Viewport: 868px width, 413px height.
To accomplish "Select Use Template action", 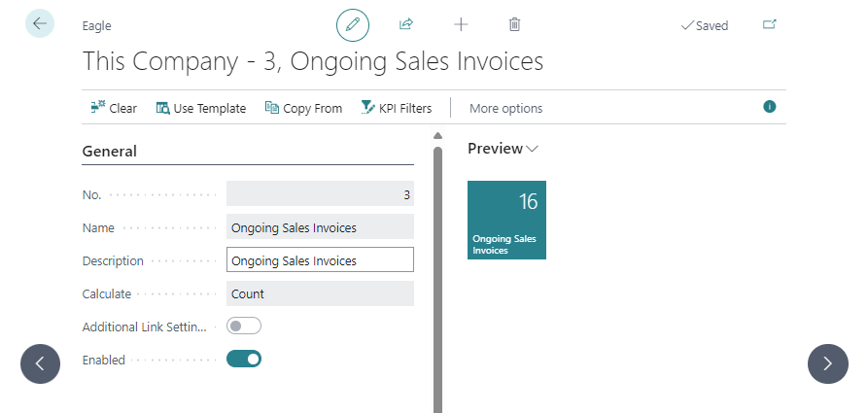I will tap(201, 108).
